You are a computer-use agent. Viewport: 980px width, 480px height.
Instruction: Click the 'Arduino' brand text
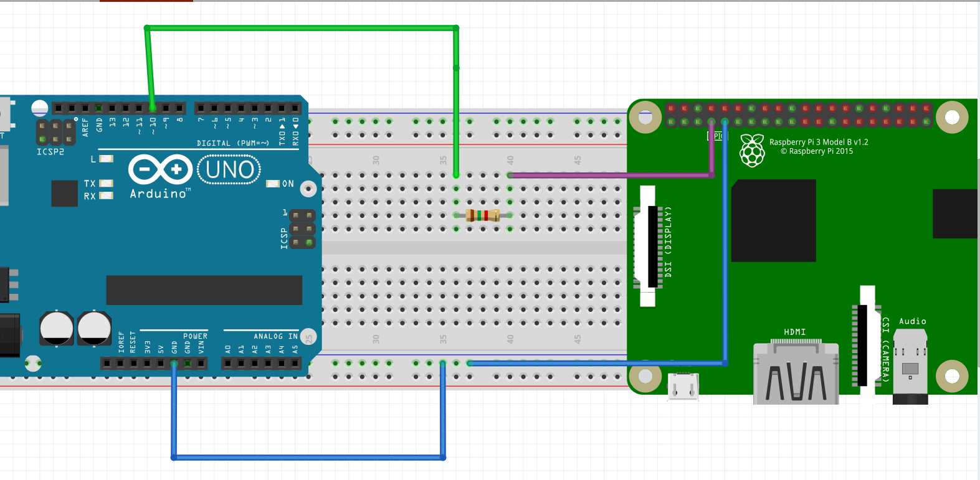[x=159, y=194]
